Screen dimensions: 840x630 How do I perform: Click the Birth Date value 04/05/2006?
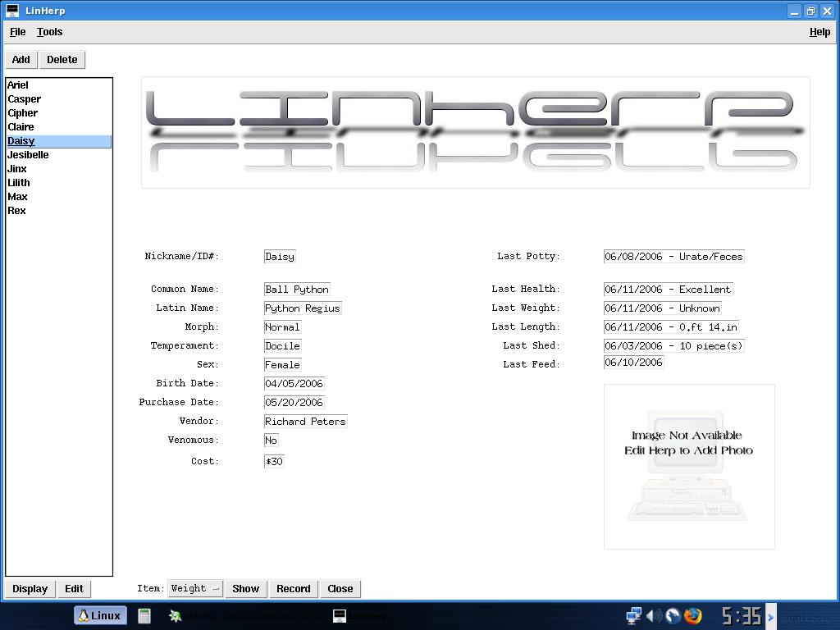pyautogui.click(x=294, y=384)
